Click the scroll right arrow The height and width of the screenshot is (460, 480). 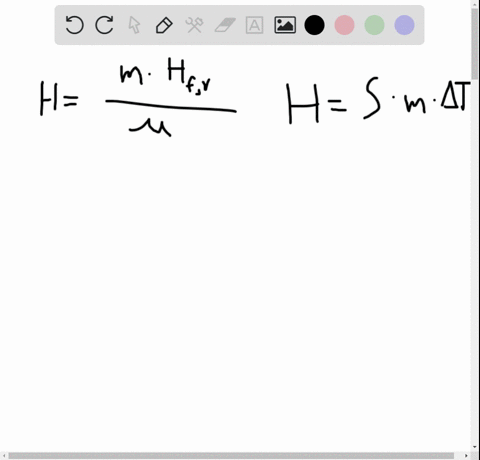pos(466,455)
